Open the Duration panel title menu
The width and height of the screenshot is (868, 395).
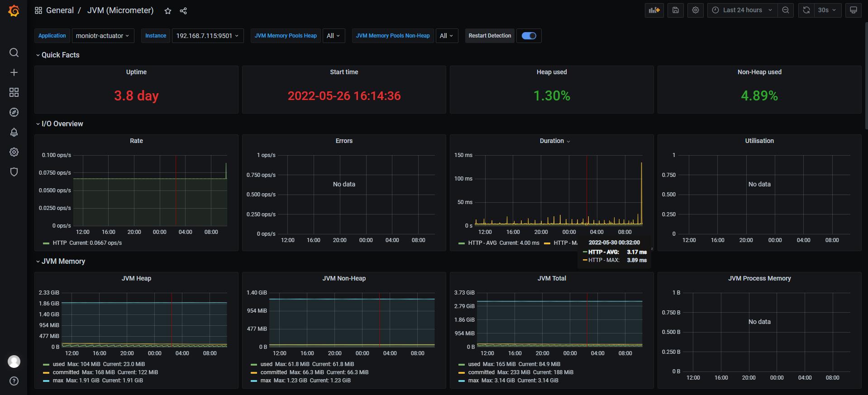click(554, 141)
